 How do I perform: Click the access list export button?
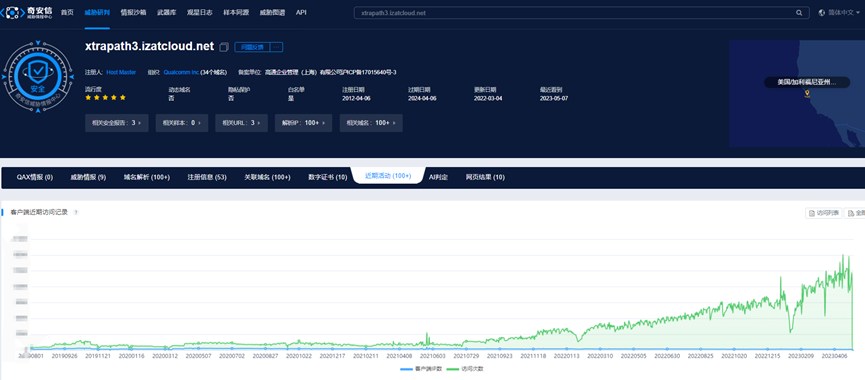(824, 213)
